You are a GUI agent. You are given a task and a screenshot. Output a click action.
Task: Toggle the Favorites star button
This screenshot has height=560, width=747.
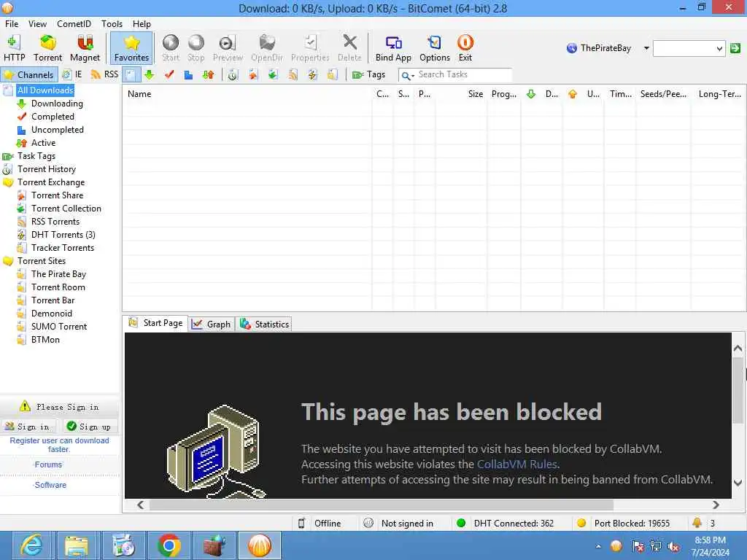click(x=131, y=48)
